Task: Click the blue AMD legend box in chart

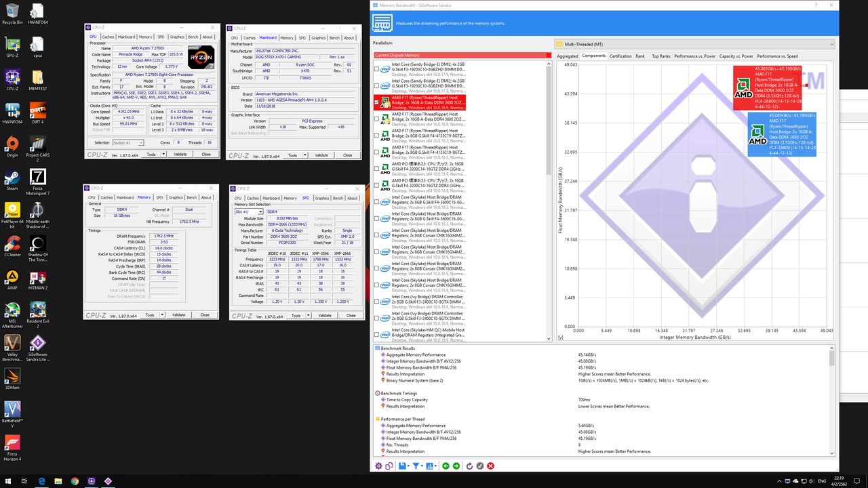Action: [x=782, y=134]
